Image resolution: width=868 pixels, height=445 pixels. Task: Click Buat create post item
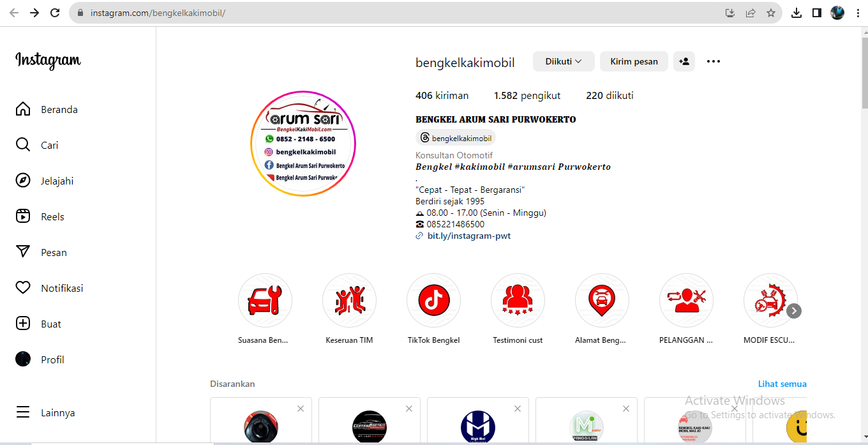pos(38,324)
